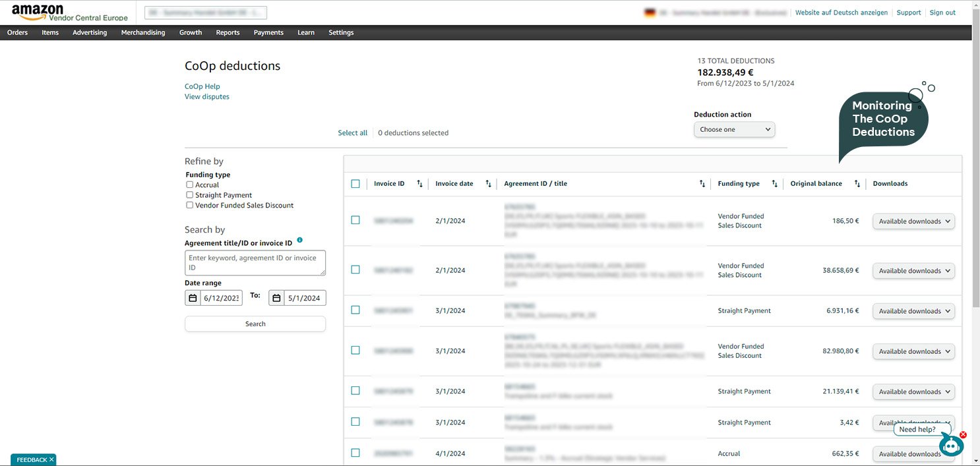Viewport: 980px width, 466px height.
Task: Sort table by Invoice date arrows
Action: [x=488, y=184]
